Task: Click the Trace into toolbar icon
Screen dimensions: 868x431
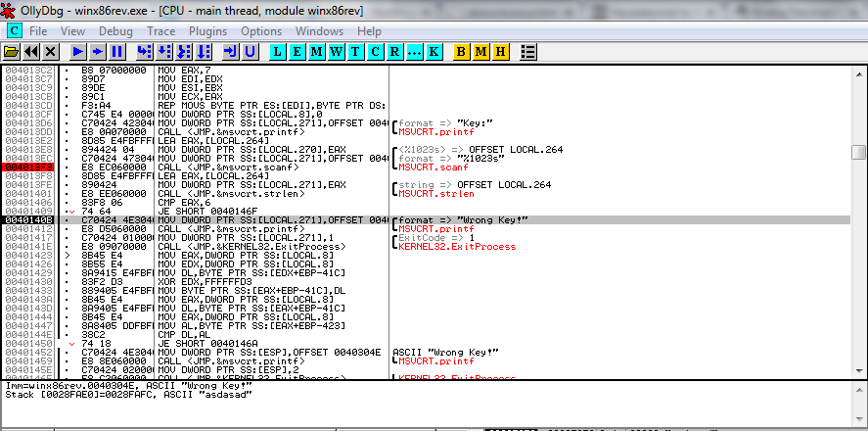Action: (x=184, y=52)
